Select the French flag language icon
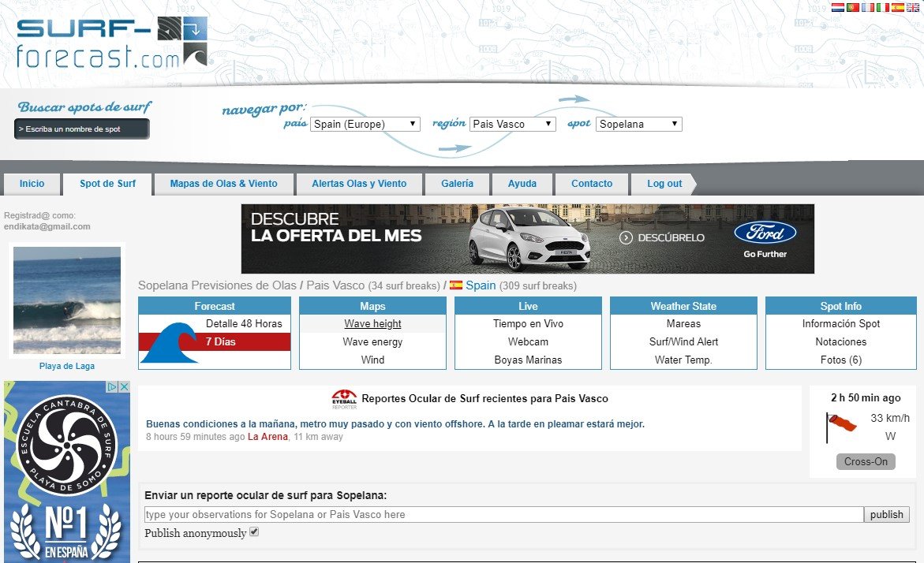 pos(868,7)
